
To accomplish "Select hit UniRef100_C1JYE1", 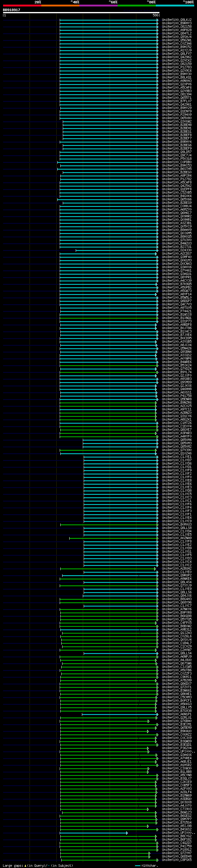I will coord(176,457).
